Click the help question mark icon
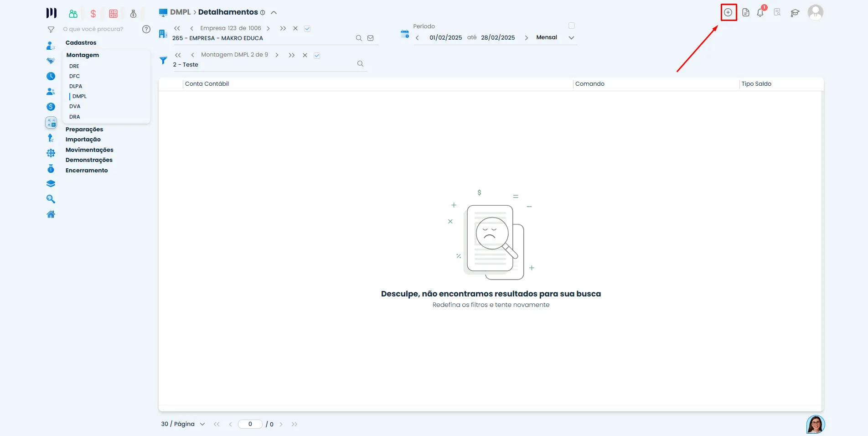 pos(146,29)
